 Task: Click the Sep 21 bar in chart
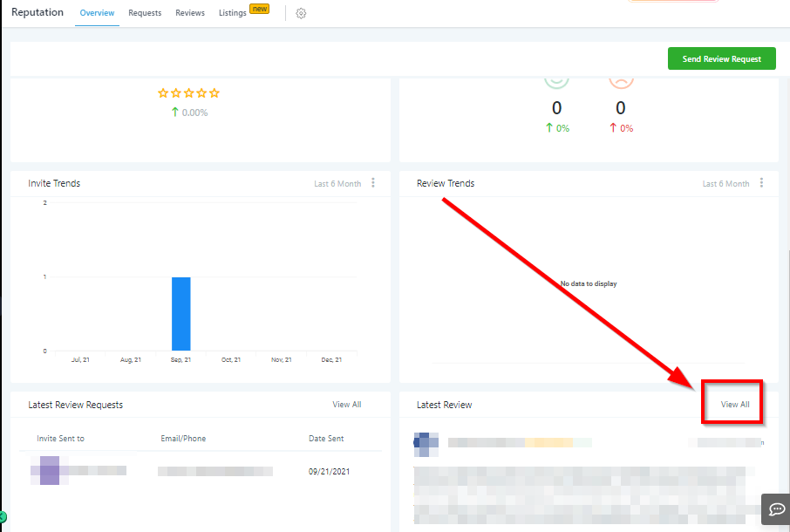(x=180, y=314)
